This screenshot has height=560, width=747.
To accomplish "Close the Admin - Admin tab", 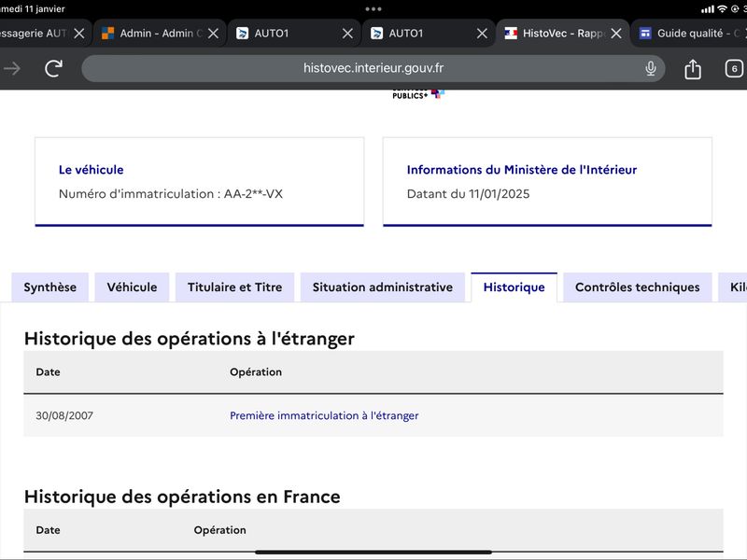I will point(214,34).
